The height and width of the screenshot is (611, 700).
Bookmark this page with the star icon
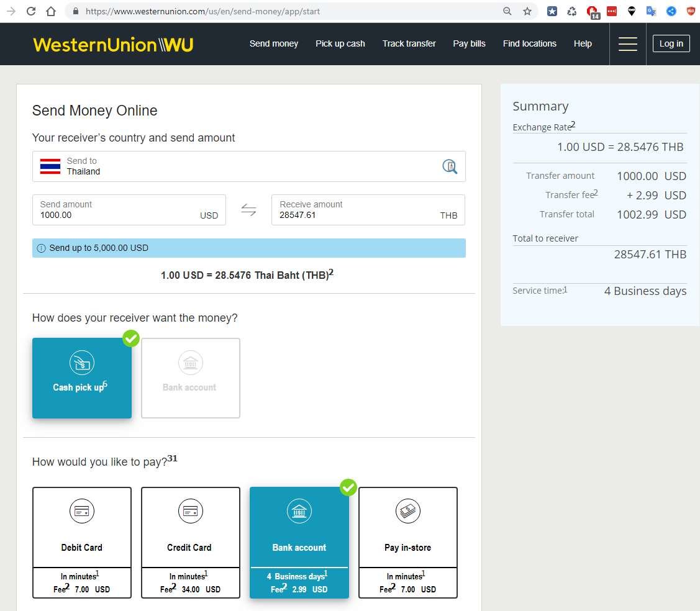(x=527, y=11)
